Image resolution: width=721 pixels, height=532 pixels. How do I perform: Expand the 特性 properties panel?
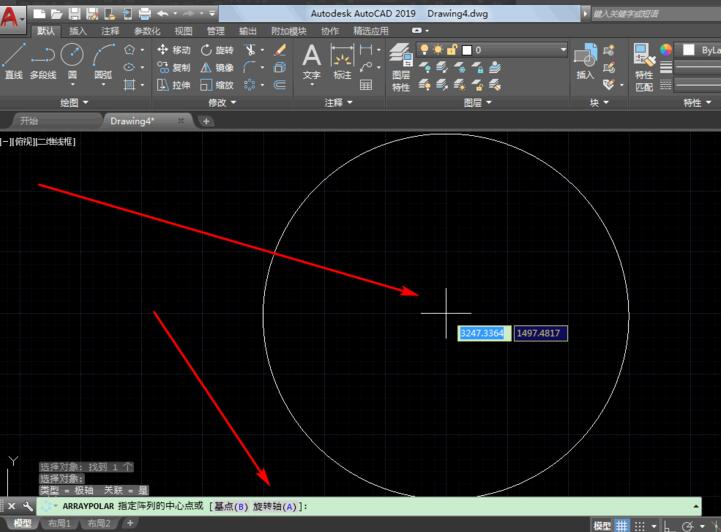pos(697,103)
